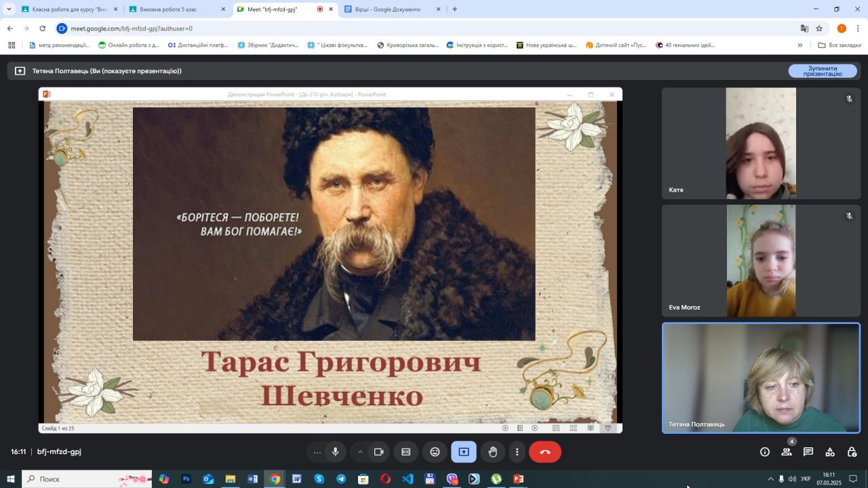
Task: Go to next slide arrow in PowerPoint
Action: [x=535, y=428]
